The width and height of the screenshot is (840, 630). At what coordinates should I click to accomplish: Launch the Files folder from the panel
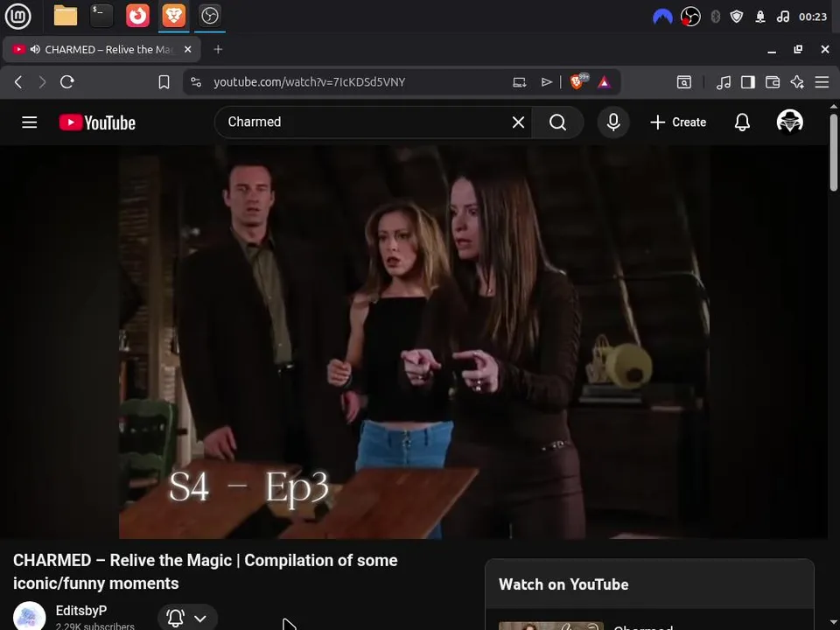tap(66, 16)
